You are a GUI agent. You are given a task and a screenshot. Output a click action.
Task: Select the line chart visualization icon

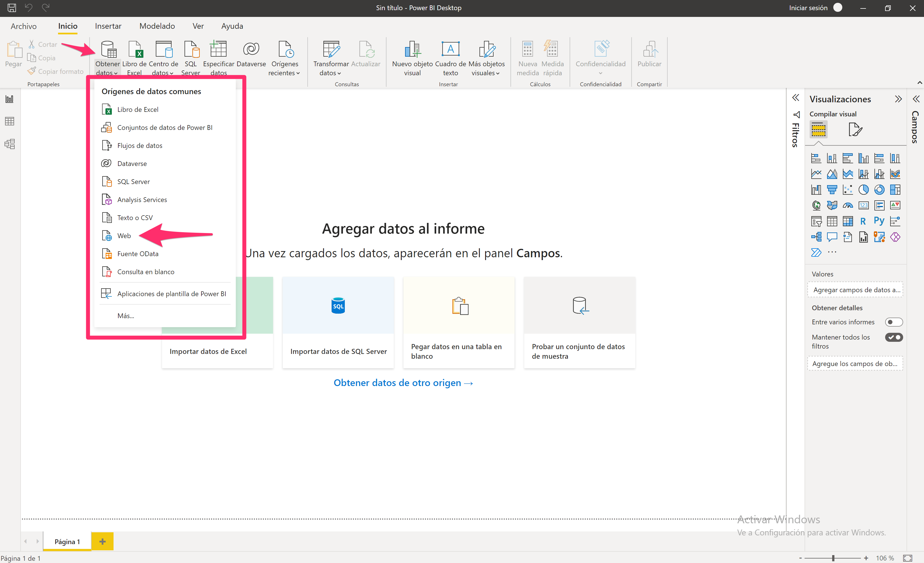coord(816,174)
